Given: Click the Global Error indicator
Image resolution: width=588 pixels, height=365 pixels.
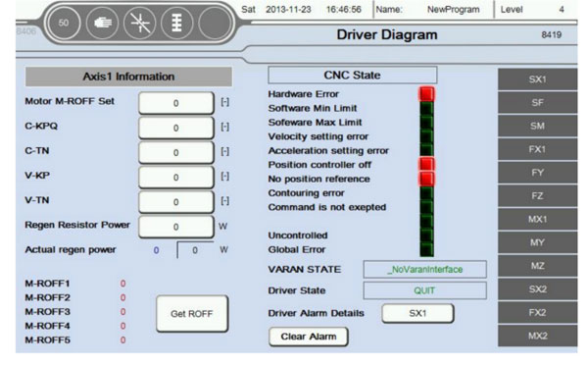Looking at the screenshot, I should point(426,250).
